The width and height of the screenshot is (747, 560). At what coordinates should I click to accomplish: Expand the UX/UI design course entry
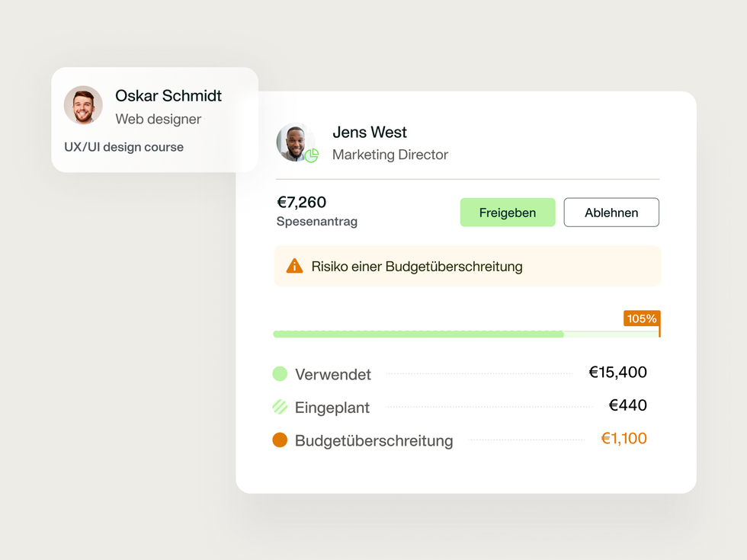click(x=123, y=147)
